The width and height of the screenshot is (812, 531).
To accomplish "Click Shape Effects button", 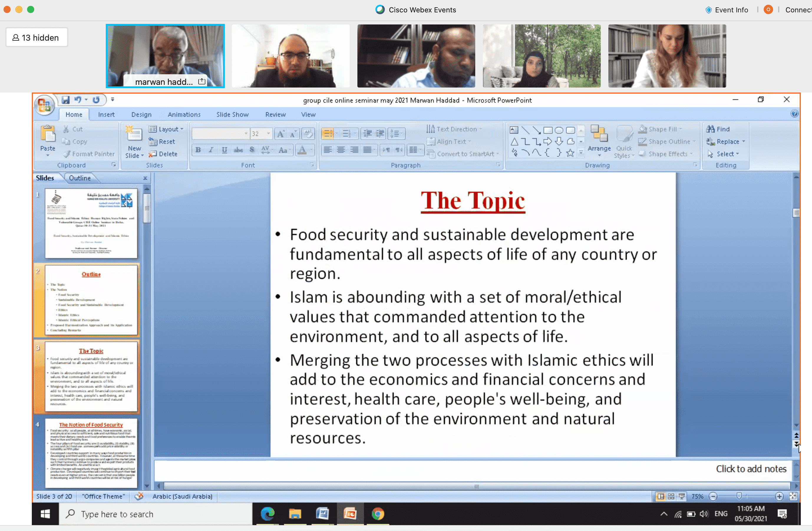I will pos(666,154).
